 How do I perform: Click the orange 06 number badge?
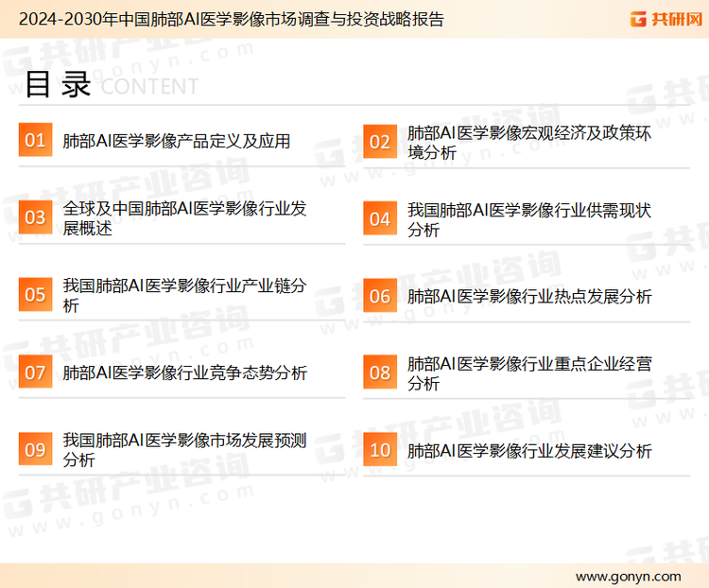pyautogui.click(x=380, y=296)
